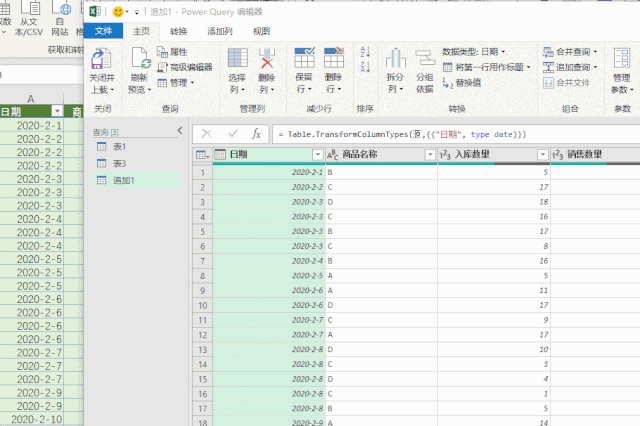Screen dimensions: 640x426
Task: Switch to the 转换 transform tab
Action: pyautogui.click(x=179, y=31)
